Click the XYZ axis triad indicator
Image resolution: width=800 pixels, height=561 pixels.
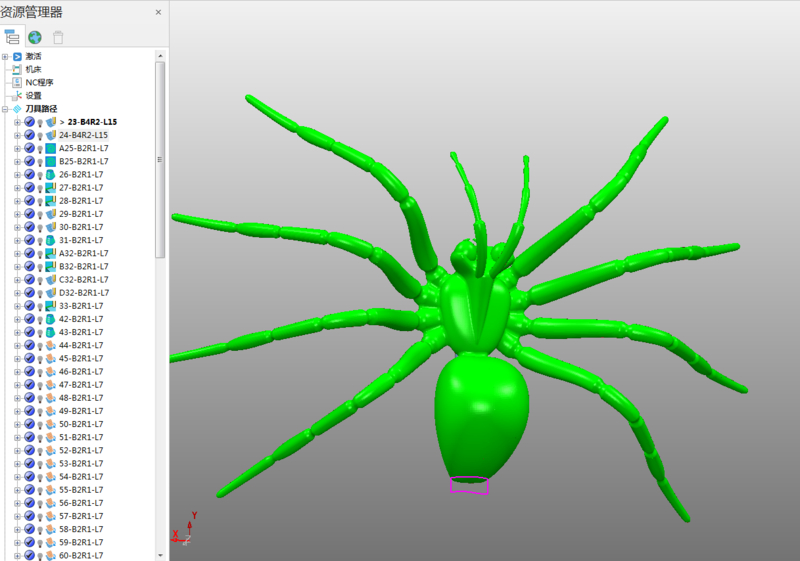point(186,529)
